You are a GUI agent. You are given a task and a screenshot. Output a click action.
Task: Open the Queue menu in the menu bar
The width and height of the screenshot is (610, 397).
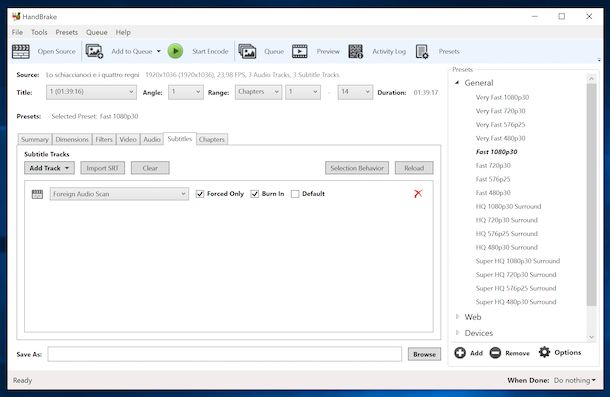[96, 32]
